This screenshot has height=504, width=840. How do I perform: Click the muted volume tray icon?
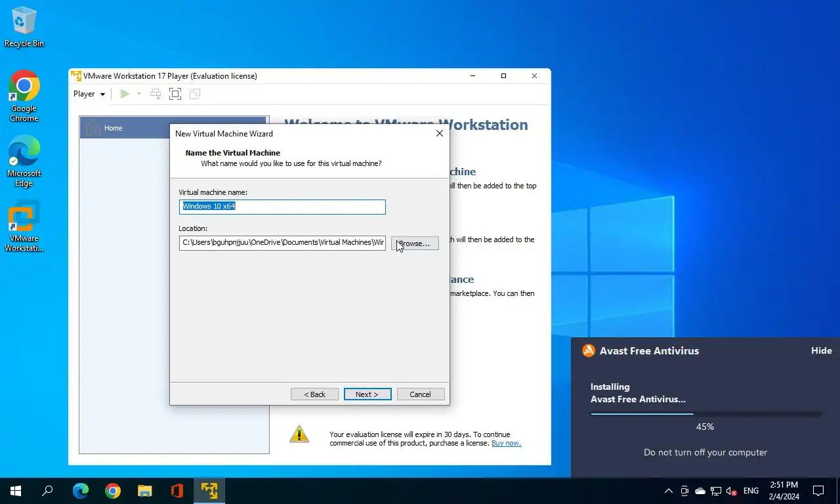[x=732, y=491]
